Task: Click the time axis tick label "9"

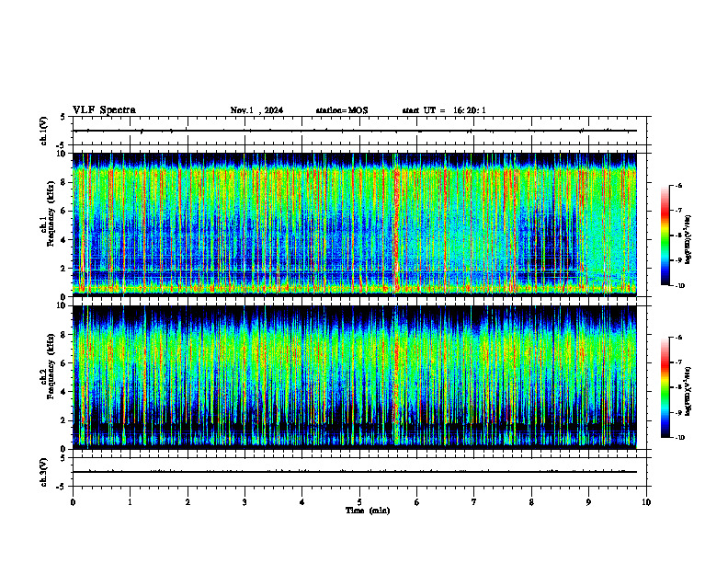Action: point(588,502)
